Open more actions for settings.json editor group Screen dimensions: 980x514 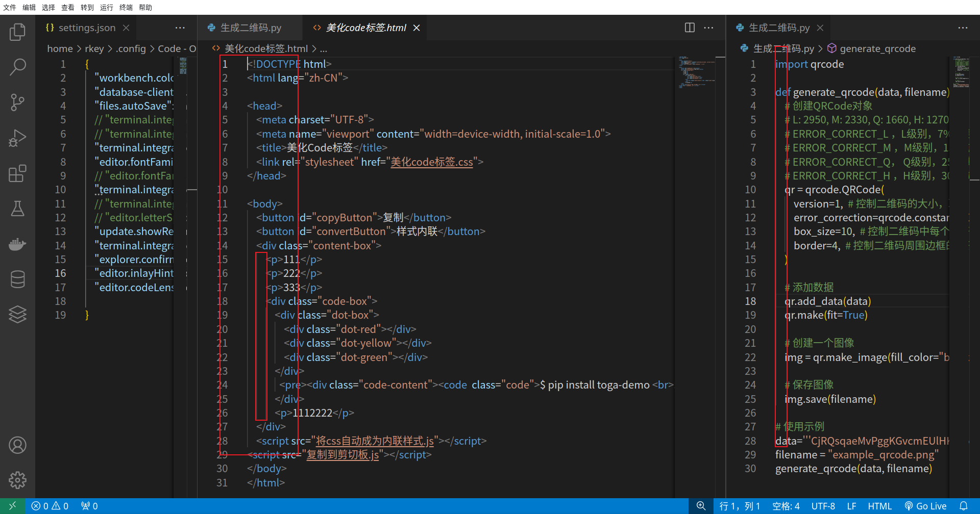[180, 28]
